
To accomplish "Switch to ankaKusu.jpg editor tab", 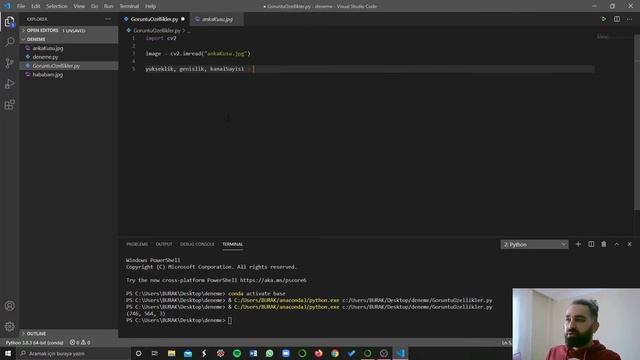I will tap(217, 19).
